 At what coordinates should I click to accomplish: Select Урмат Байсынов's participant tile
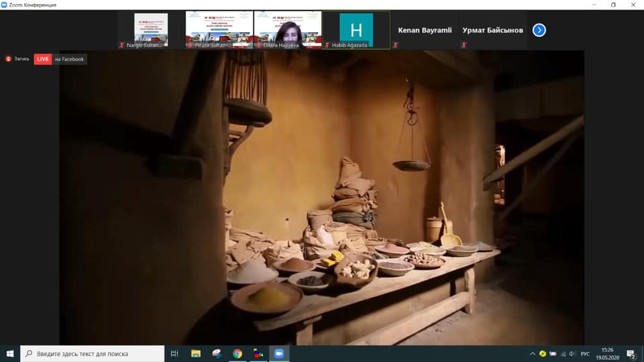tap(493, 30)
